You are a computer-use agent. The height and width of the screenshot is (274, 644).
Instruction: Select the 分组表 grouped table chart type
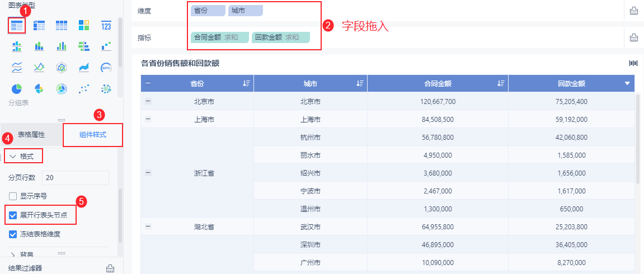(x=16, y=25)
